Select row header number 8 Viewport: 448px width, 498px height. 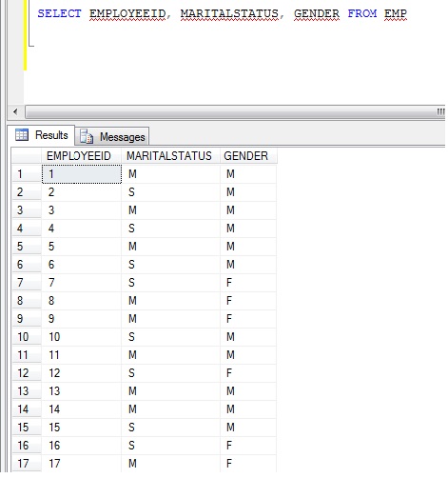pyautogui.click(x=27, y=301)
